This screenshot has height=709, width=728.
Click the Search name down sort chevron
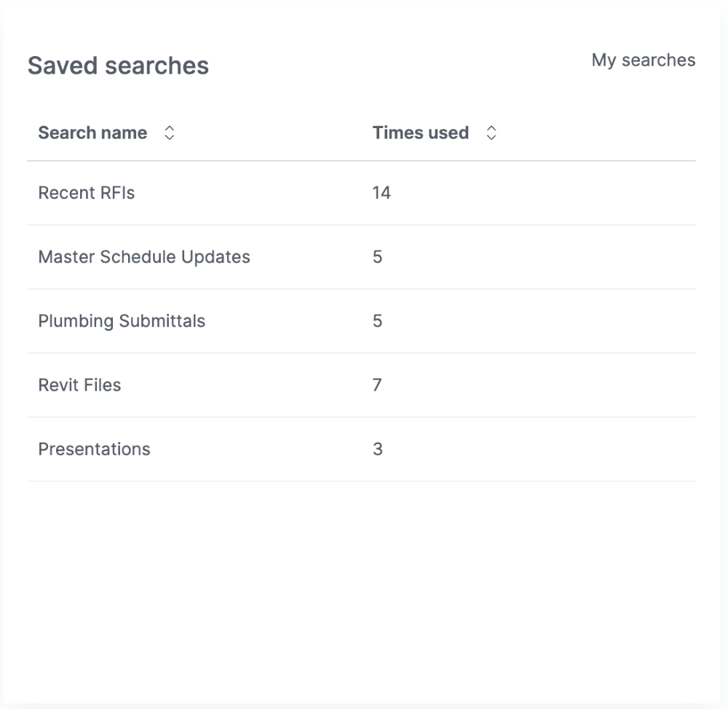(x=170, y=137)
